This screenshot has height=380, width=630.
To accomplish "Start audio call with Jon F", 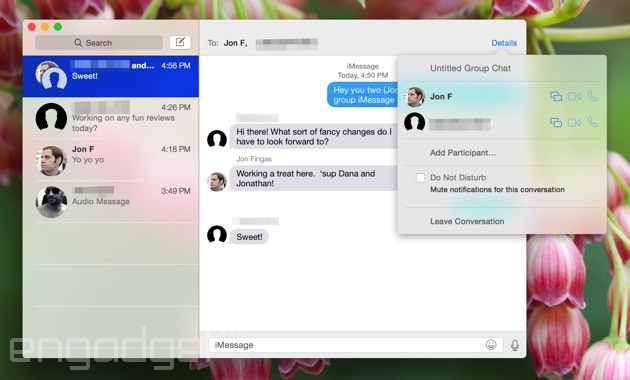I will point(592,96).
